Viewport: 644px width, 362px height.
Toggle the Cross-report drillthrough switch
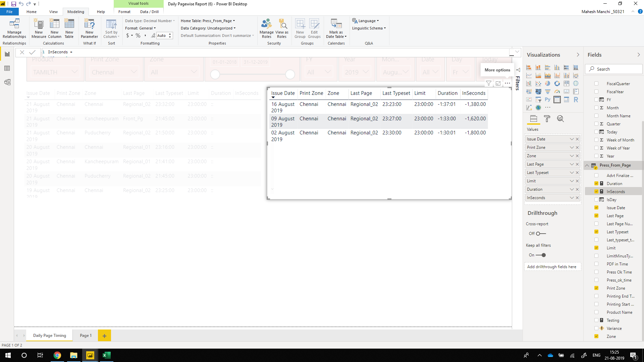[541, 234]
